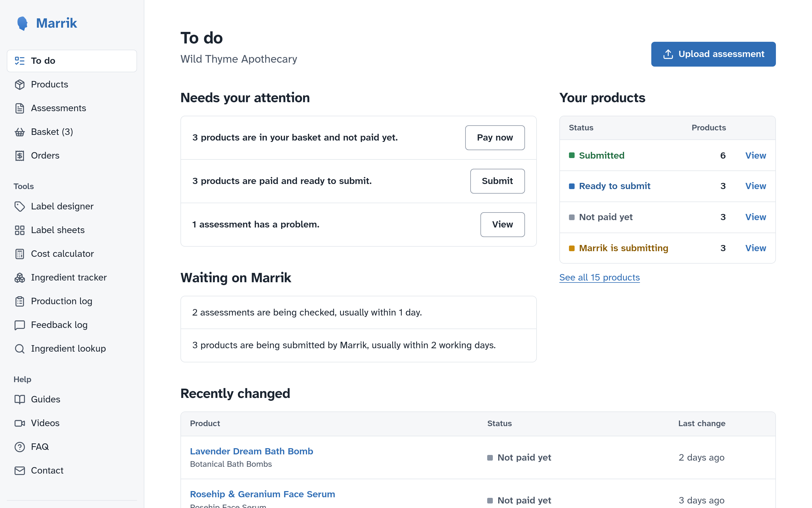Click the Ingredient lookup magnifier icon

pyautogui.click(x=19, y=349)
